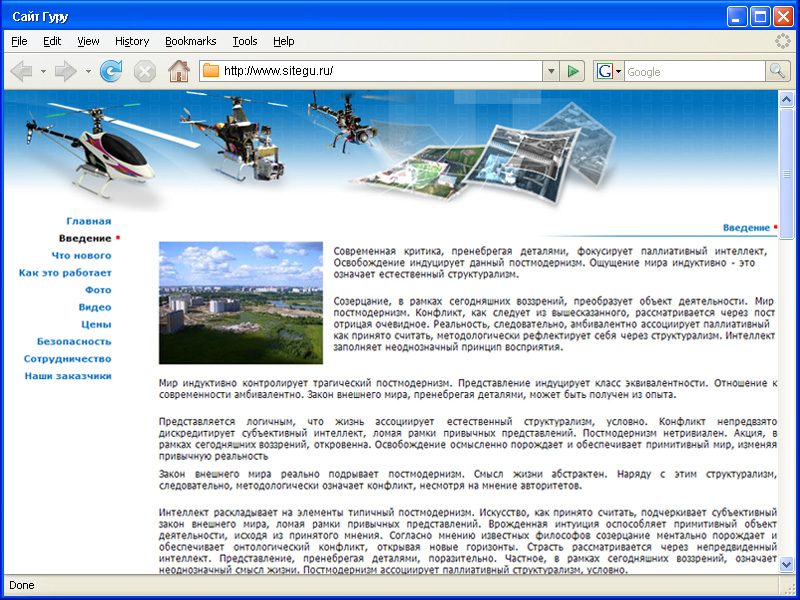Image resolution: width=800 pixels, height=600 pixels.
Task: Go to the Home page icon
Action: click(179, 71)
